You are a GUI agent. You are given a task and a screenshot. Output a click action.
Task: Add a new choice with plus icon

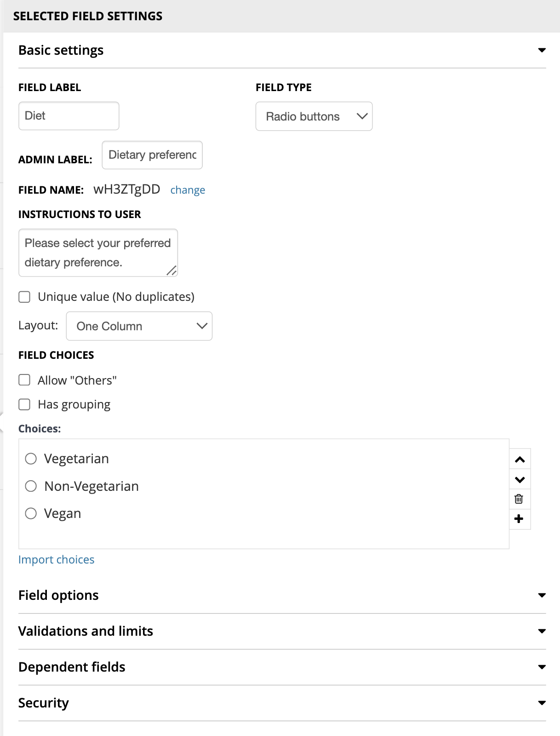tap(519, 519)
